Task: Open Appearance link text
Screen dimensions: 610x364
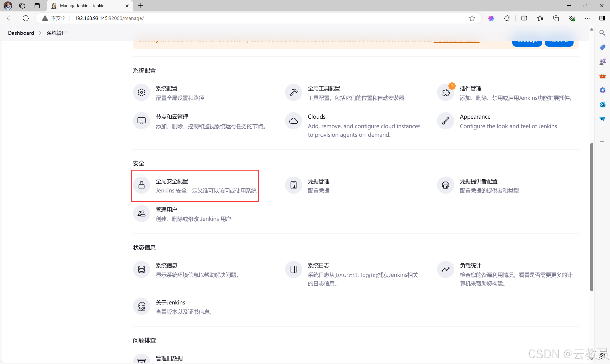Action: click(x=475, y=116)
